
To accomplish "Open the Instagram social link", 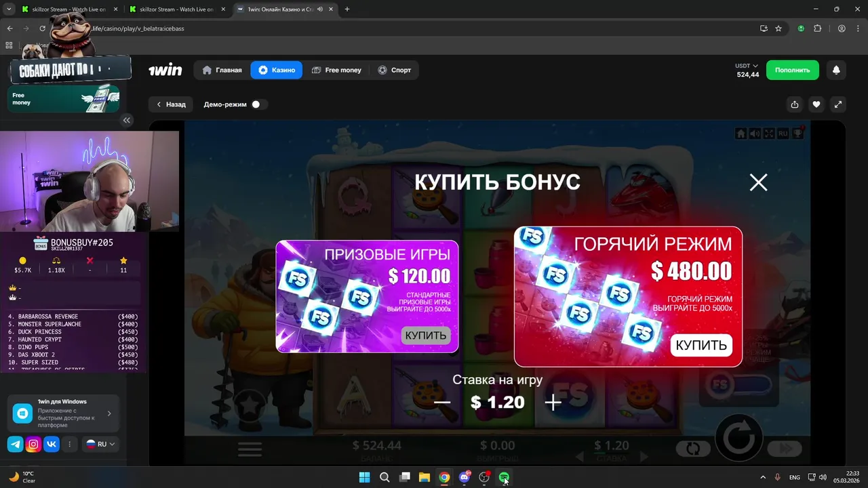I will pos(33,445).
